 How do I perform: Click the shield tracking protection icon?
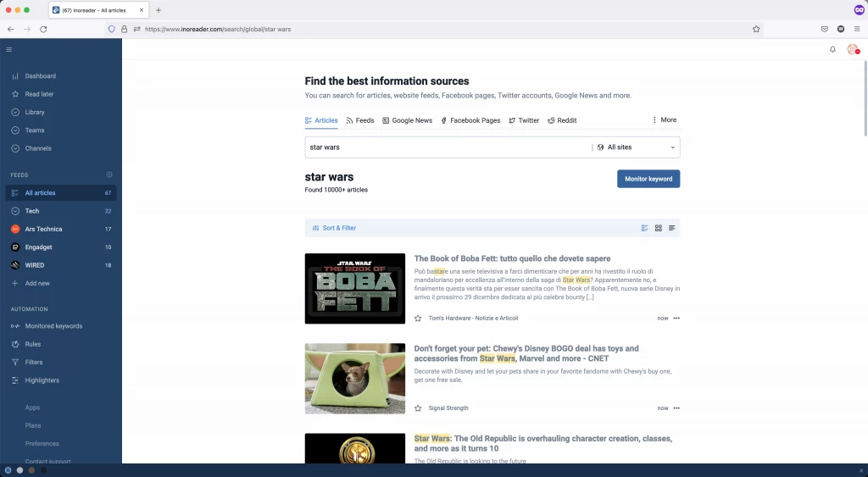coord(111,30)
